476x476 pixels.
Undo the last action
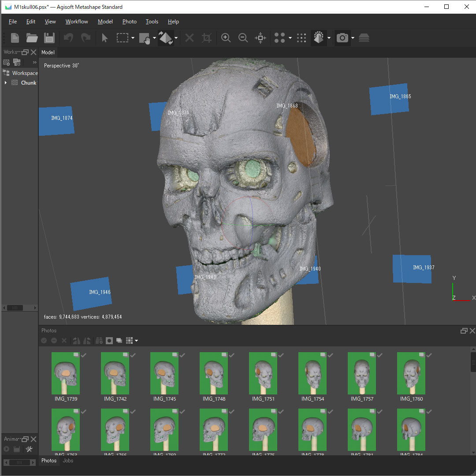coord(69,38)
